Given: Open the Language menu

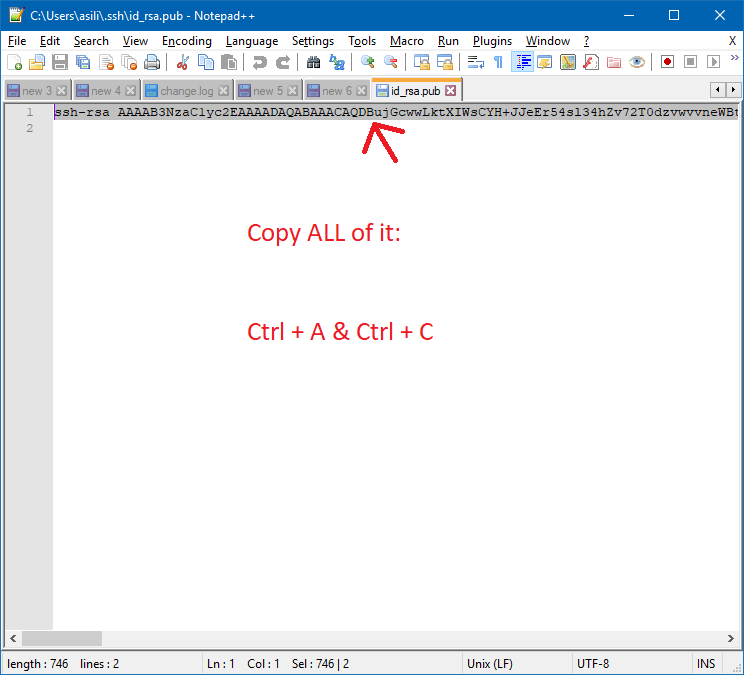Looking at the screenshot, I should point(252,41).
